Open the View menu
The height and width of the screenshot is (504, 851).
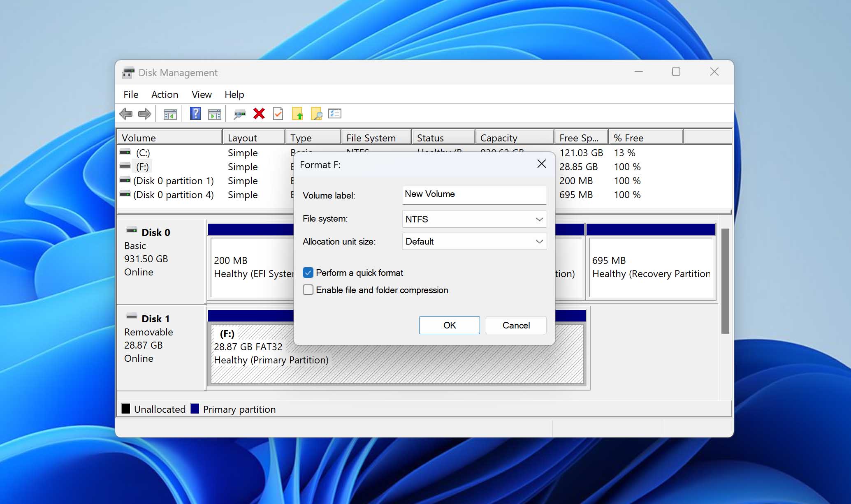pos(201,94)
